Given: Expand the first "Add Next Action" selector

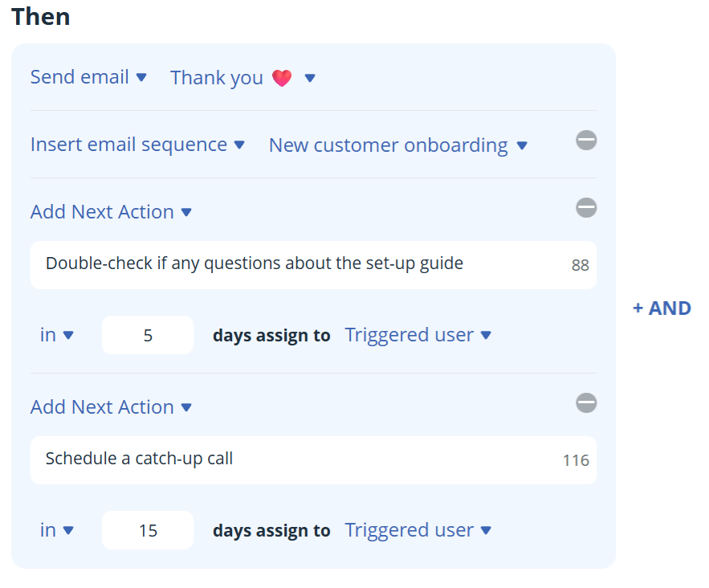Looking at the screenshot, I should click(x=112, y=211).
